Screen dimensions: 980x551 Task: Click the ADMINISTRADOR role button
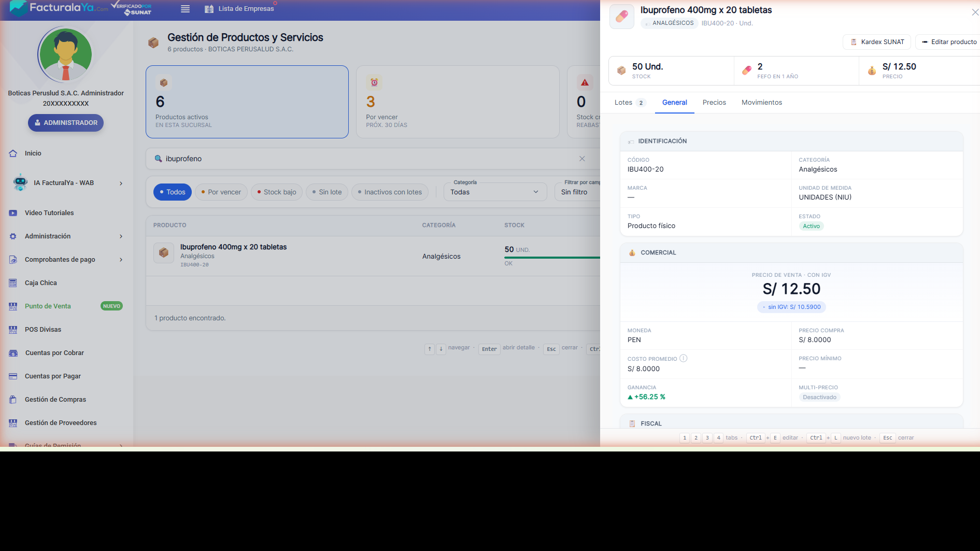66,123
